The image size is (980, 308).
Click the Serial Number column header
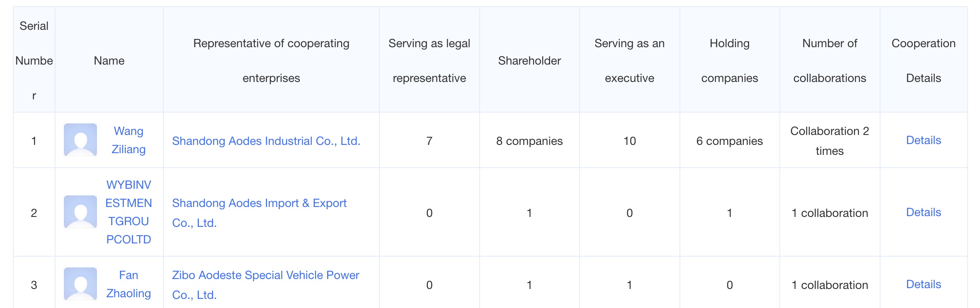(x=34, y=60)
